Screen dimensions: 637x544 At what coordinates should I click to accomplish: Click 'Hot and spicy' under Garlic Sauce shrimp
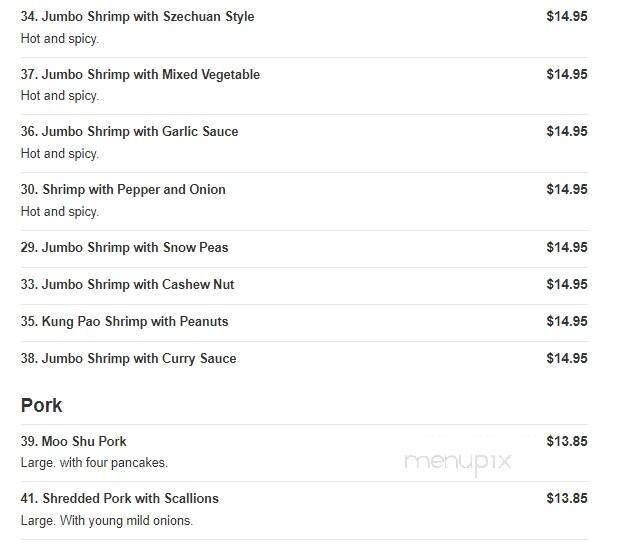tap(60, 154)
